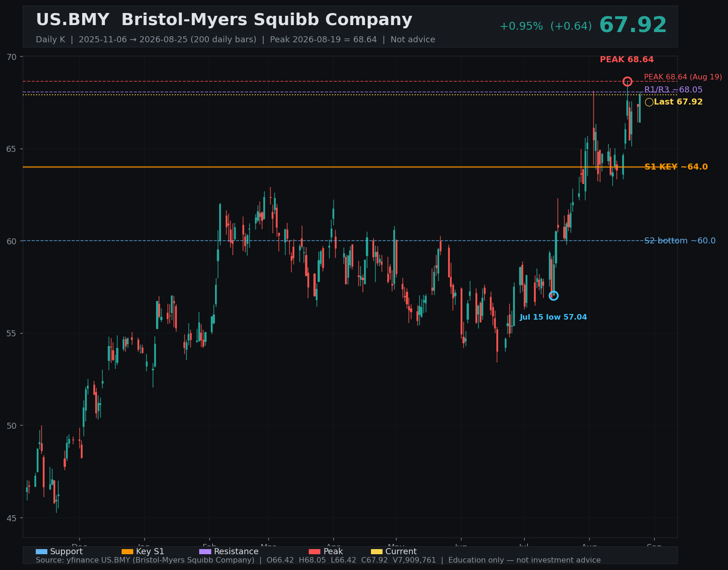Click the yellow Last price circle marker
Image resolution: width=728 pixels, height=570 pixels.
[x=649, y=102]
